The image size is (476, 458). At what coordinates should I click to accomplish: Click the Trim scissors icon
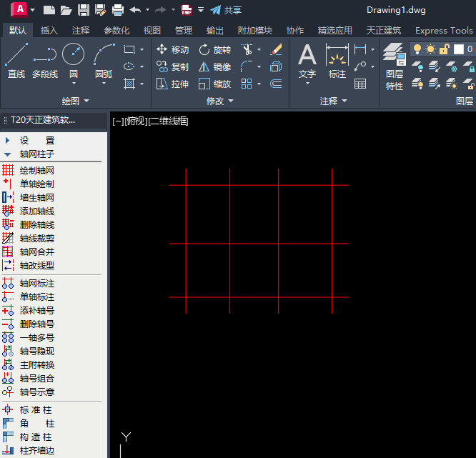click(x=247, y=49)
